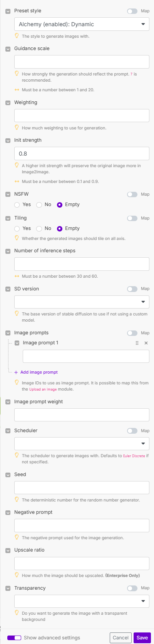Click the Cancel button
154x644 pixels.
(121, 637)
